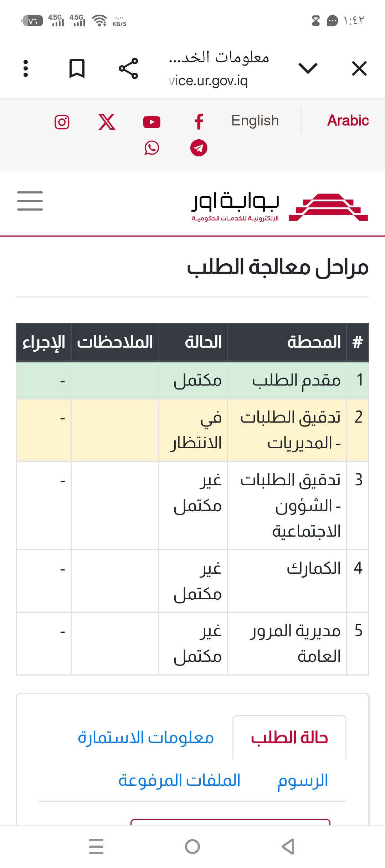Open the WhatsApp contact icon
Screen dimensions: 385x868
152,148
